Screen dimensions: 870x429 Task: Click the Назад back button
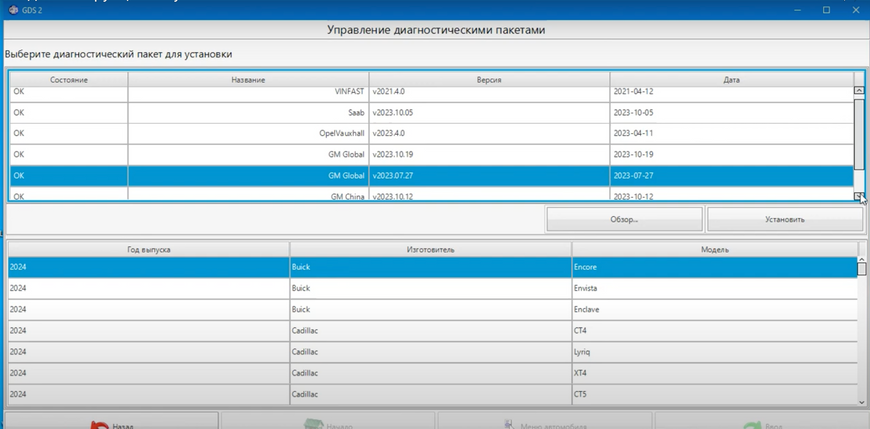click(x=111, y=421)
